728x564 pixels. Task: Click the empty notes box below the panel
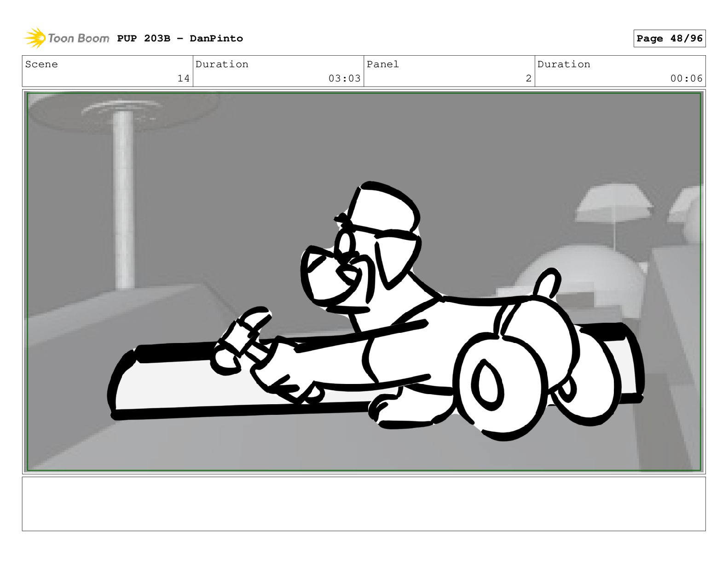[x=364, y=504]
